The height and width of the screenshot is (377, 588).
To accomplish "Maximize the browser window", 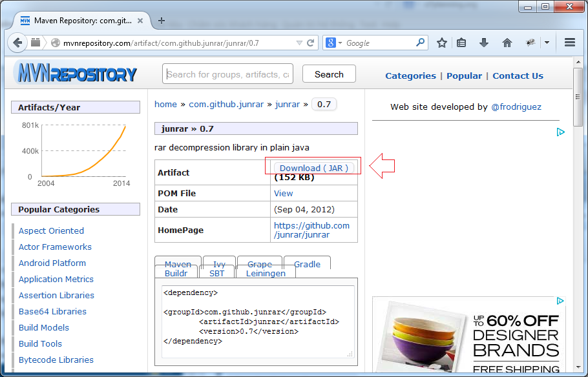I will [x=545, y=6].
